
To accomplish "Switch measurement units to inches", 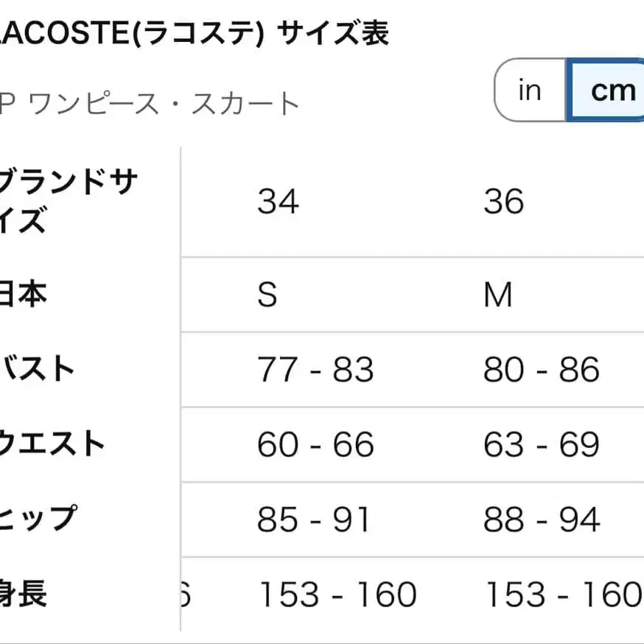I will pos(529,90).
